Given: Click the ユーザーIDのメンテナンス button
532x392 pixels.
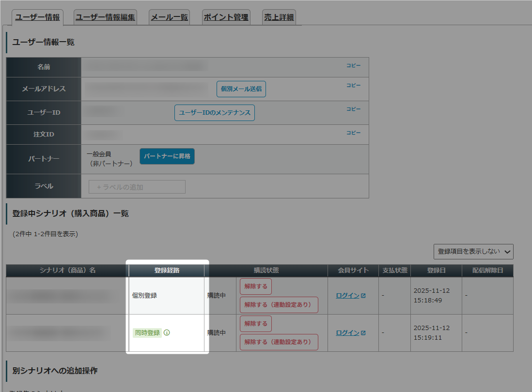Looking at the screenshot, I should point(215,112).
